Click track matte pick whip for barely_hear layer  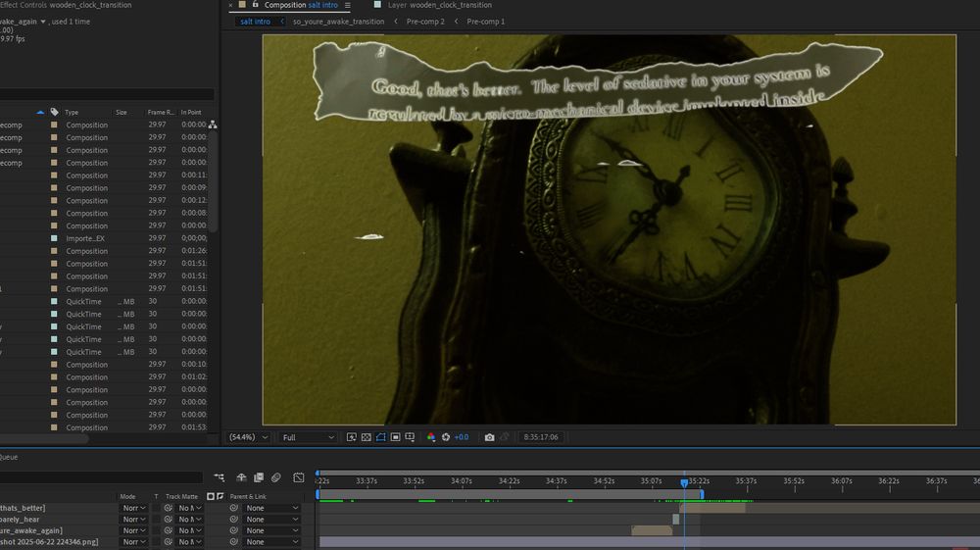coord(169,520)
